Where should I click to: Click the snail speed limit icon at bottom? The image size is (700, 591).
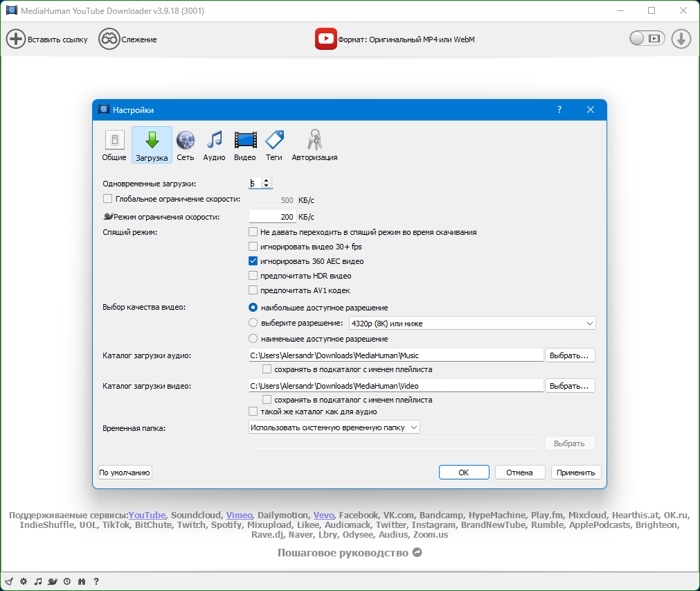click(x=53, y=581)
